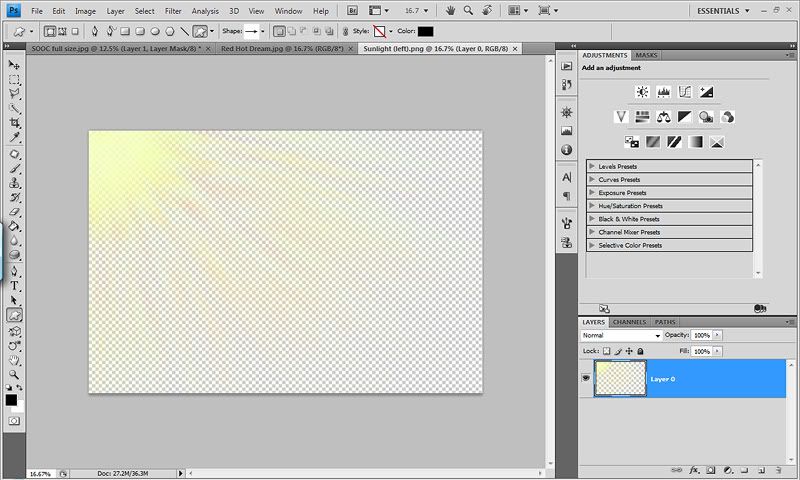This screenshot has height=480, width=800.
Task: Click the black foreground color swatch
Action: [11, 399]
